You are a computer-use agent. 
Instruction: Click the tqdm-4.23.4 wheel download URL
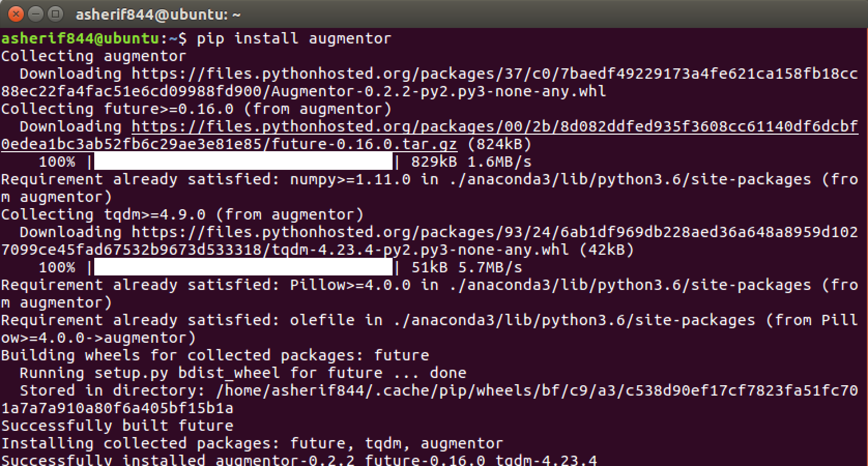[x=429, y=241]
